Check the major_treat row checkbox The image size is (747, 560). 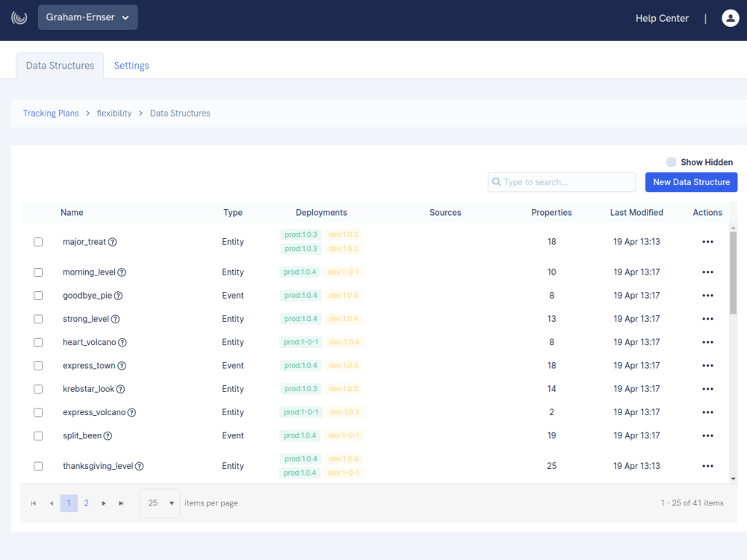tap(38, 242)
